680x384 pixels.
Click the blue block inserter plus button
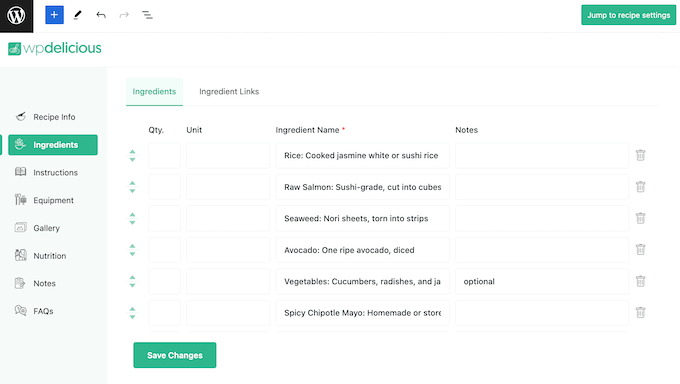point(54,15)
